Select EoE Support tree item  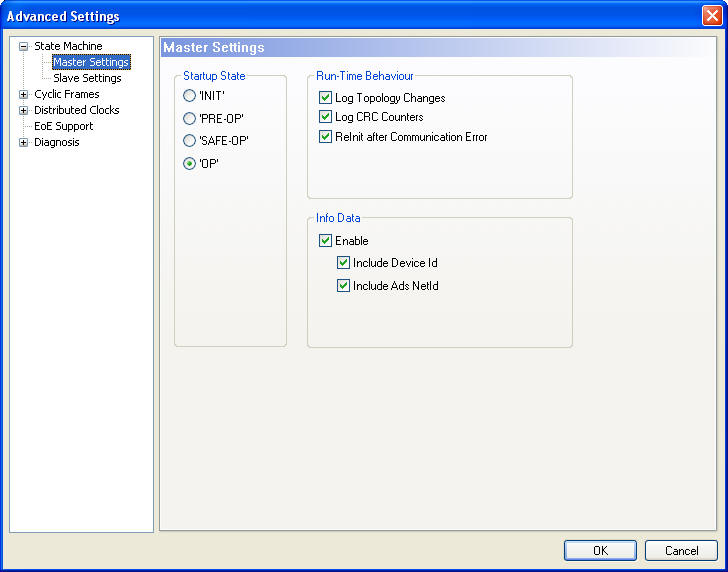pyautogui.click(x=63, y=126)
